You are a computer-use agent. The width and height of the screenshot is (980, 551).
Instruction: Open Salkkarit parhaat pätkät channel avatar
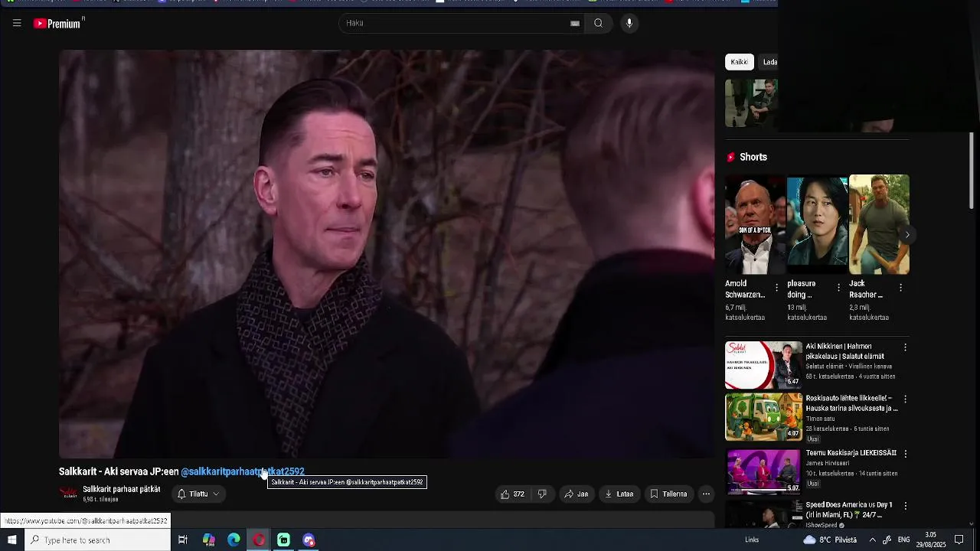[69, 494]
